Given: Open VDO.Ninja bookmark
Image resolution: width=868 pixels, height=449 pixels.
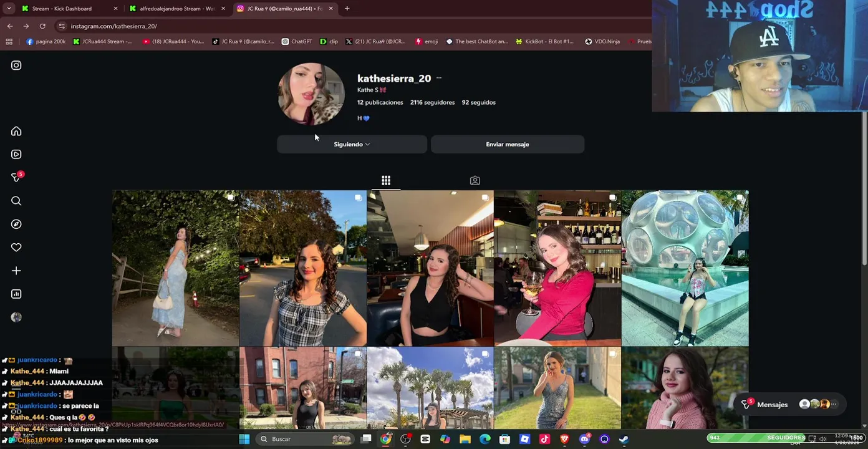Looking at the screenshot, I should pos(602,42).
